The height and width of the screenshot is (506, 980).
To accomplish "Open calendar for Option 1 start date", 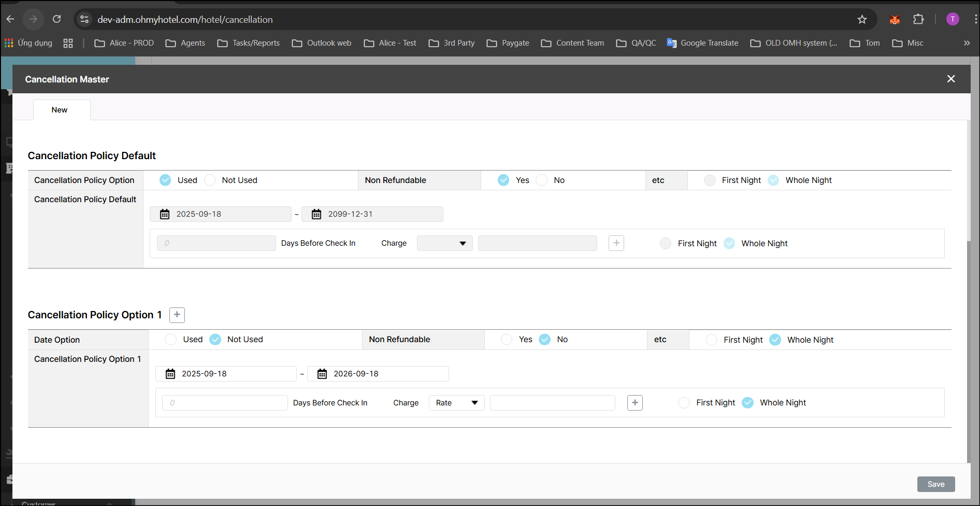I will tap(170, 374).
